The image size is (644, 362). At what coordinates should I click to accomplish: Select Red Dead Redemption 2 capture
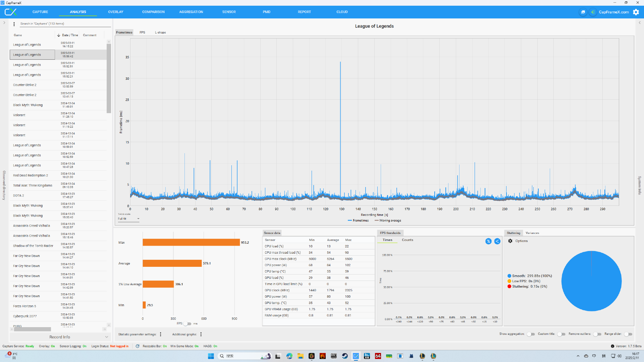coord(58,176)
